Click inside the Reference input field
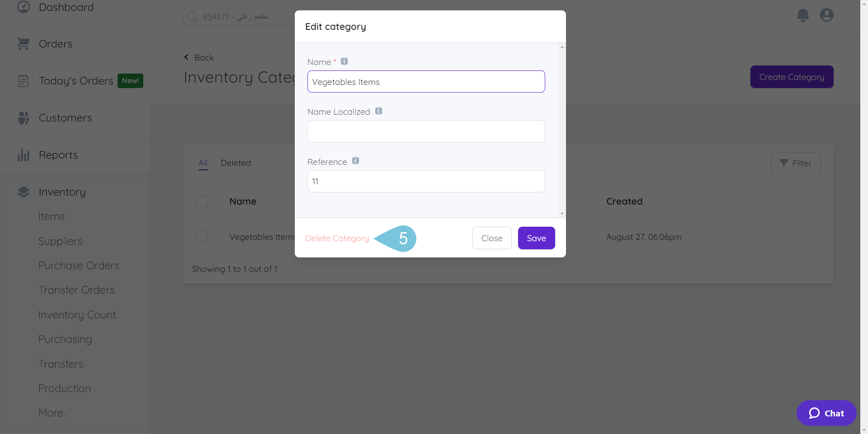The height and width of the screenshot is (434, 868). (425, 181)
